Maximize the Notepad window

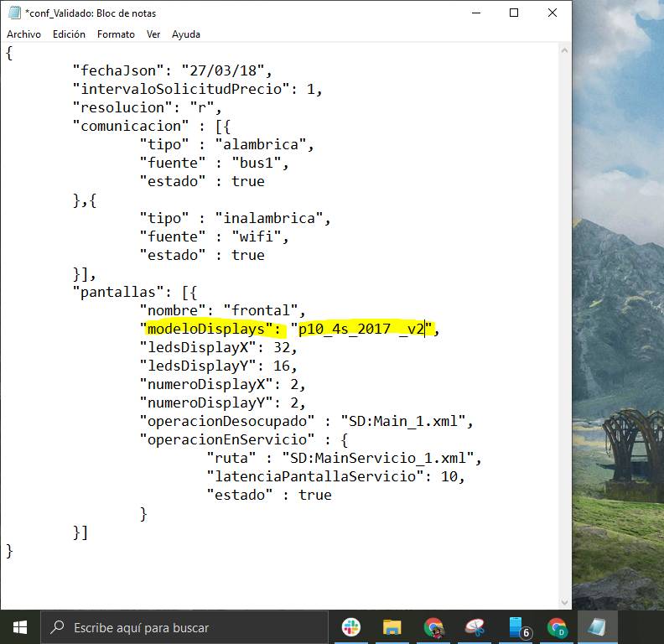pyautogui.click(x=514, y=13)
